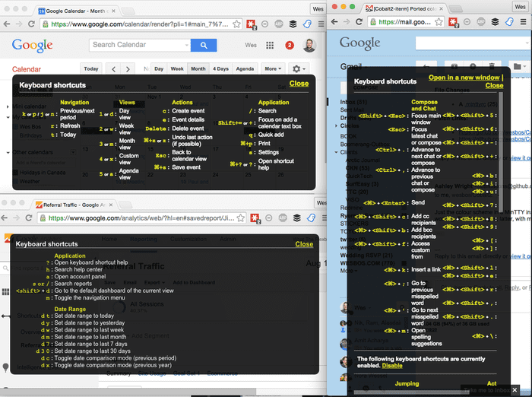Viewport: 532px width, 397px height.
Task: Close the Calendar keyboard shortcuts overlay
Action: [299, 84]
